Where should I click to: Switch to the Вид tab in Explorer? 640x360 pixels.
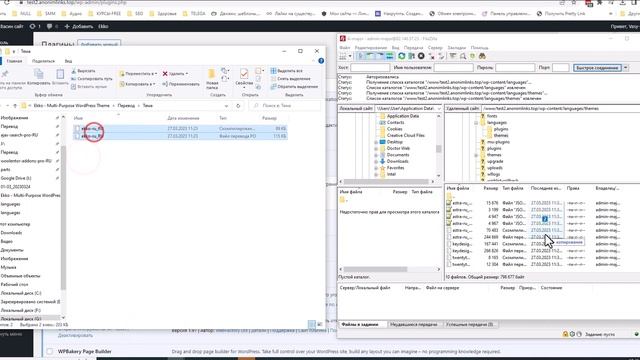pyautogui.click(x=68, y=61)
